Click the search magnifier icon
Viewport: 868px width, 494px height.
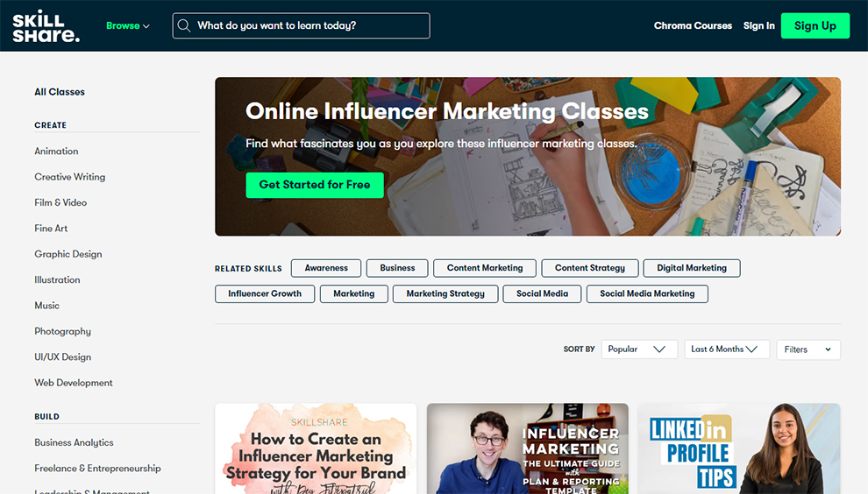pos(184,26)
